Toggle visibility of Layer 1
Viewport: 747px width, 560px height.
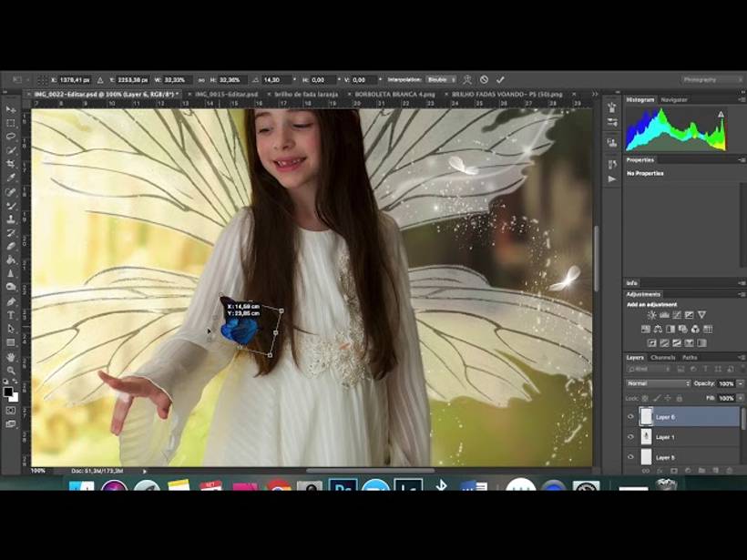tap(630, 437)
